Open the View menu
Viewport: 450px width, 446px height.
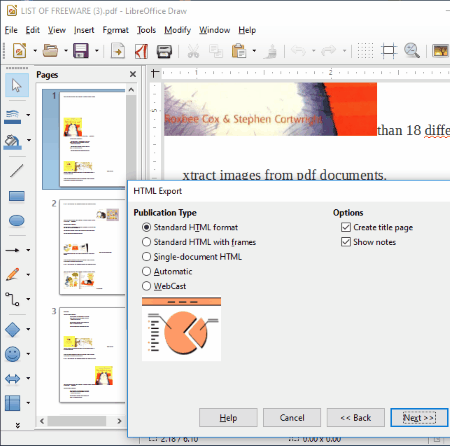[56, 30]
